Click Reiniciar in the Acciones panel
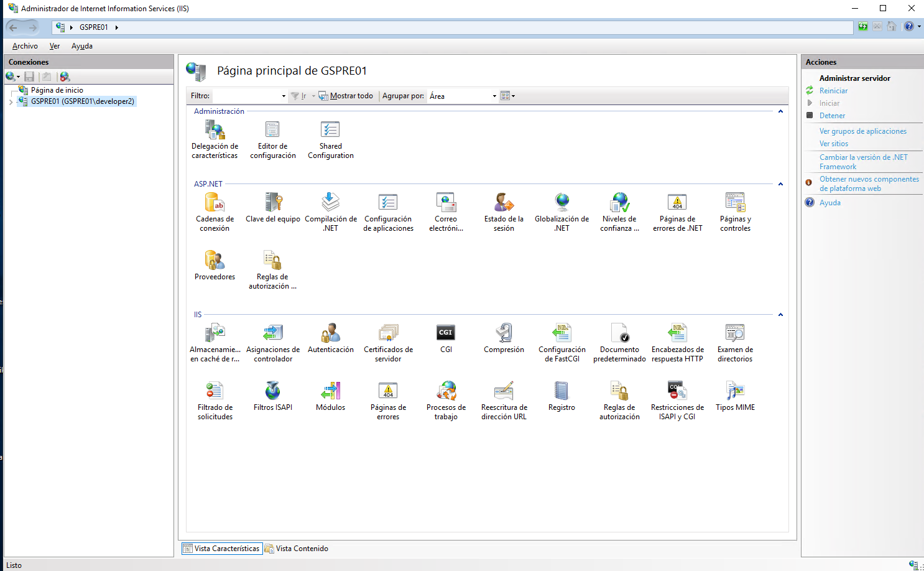924x571 pixels. 833,91
